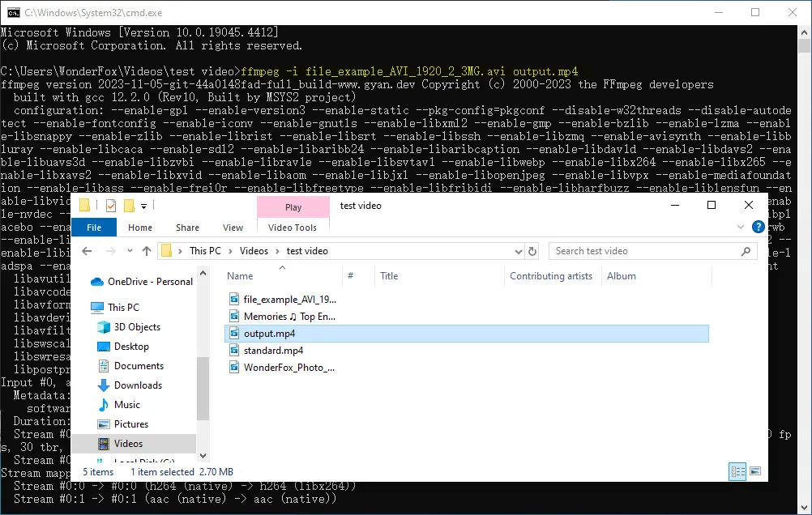812x515 pixels.
Task: Open recent locations dropdown arrow
Action: (x=130, y=251)
